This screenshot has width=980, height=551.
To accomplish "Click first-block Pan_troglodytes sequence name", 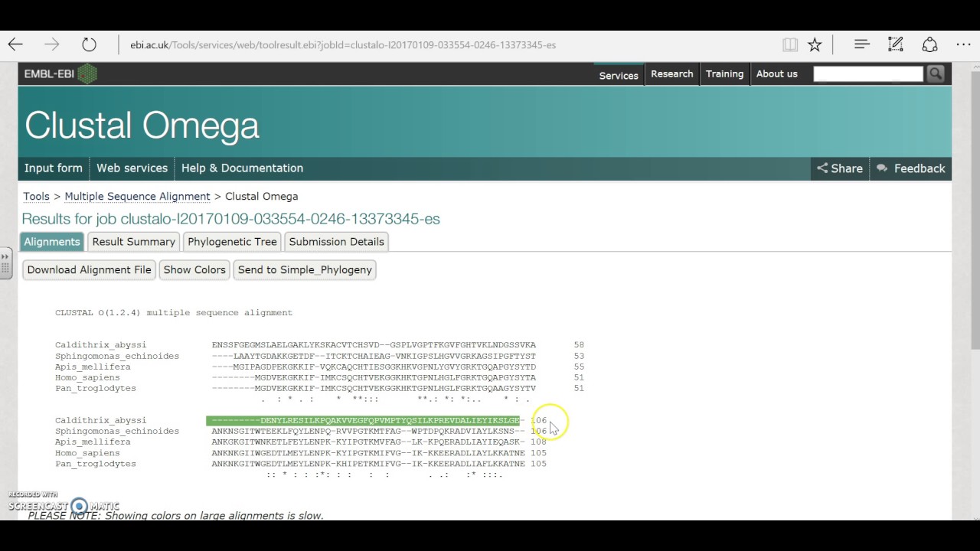I will tap(95, 388).
